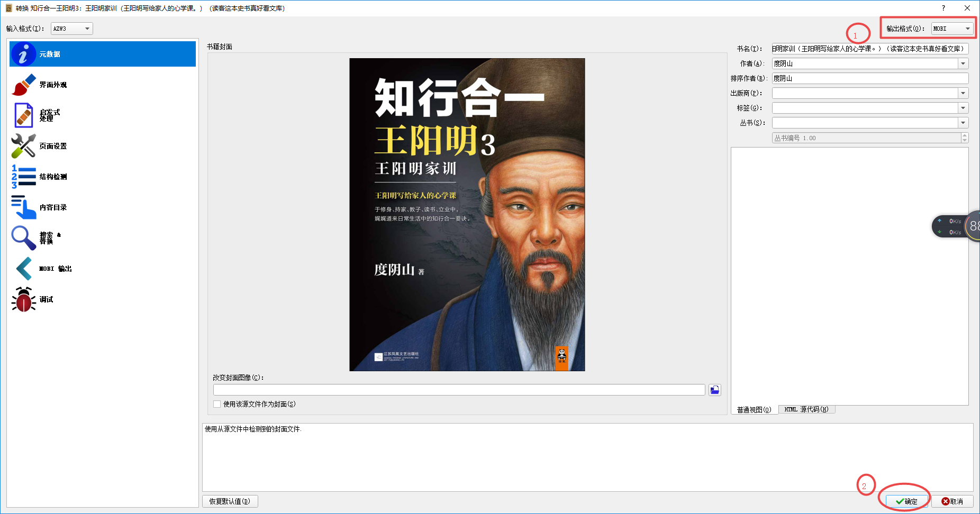Open the 启发式处理 section icon

(x=23, y=115)
